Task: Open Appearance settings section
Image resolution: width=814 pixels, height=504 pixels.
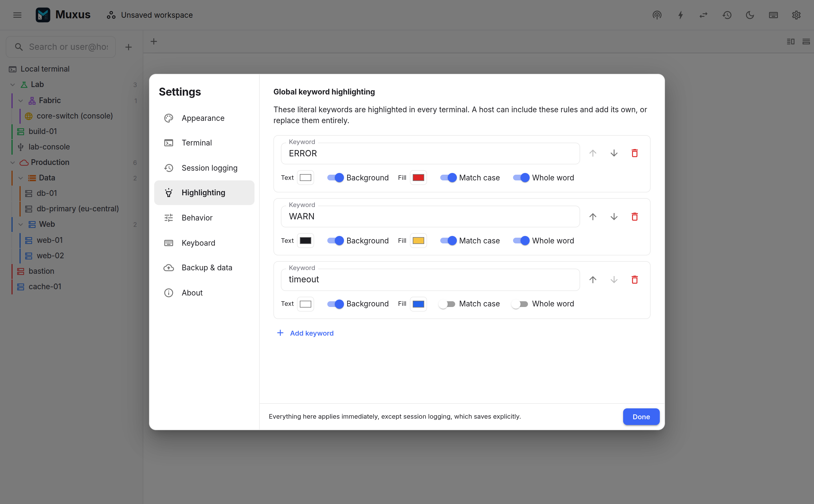Action: coord(204,118)
